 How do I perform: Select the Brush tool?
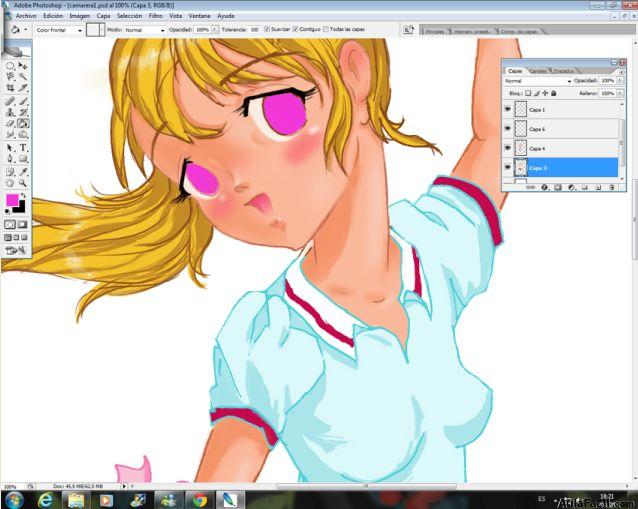pos(23,101)
